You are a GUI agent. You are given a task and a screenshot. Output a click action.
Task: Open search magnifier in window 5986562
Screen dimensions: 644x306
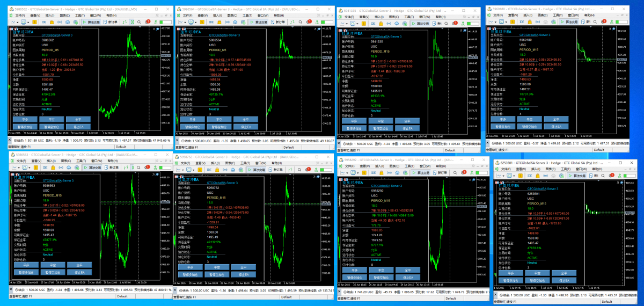tap(139, 22)
